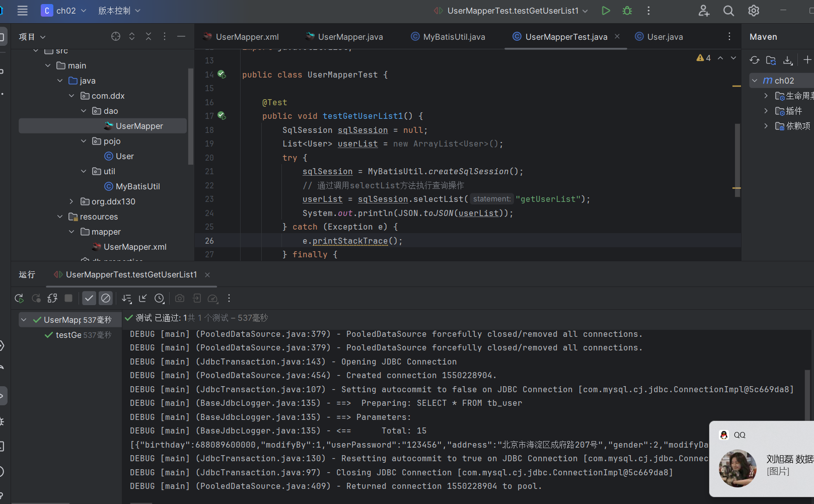Collapse the UserMapperTest result node
Screen dimensions: 814x504
(x=24, y=320)
